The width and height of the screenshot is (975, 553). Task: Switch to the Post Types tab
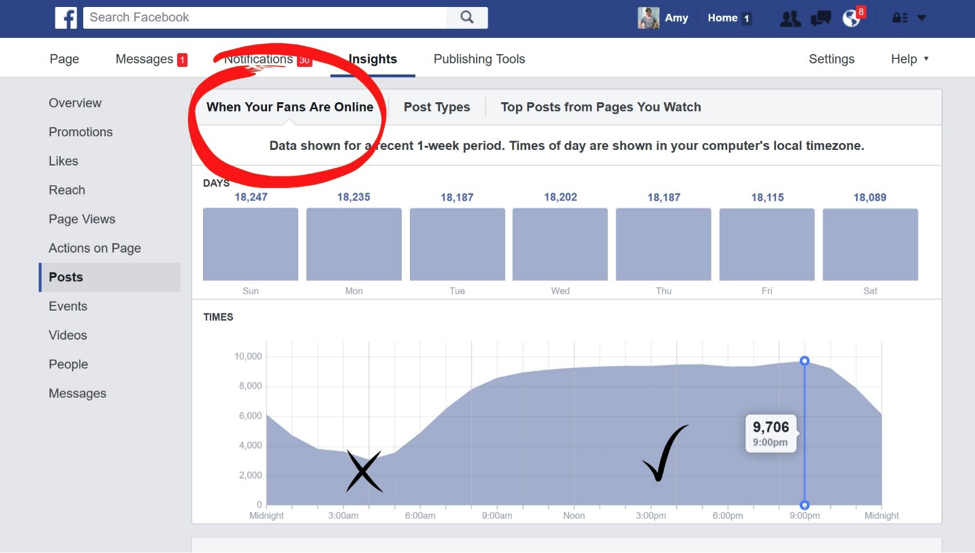tap(437, 107)
